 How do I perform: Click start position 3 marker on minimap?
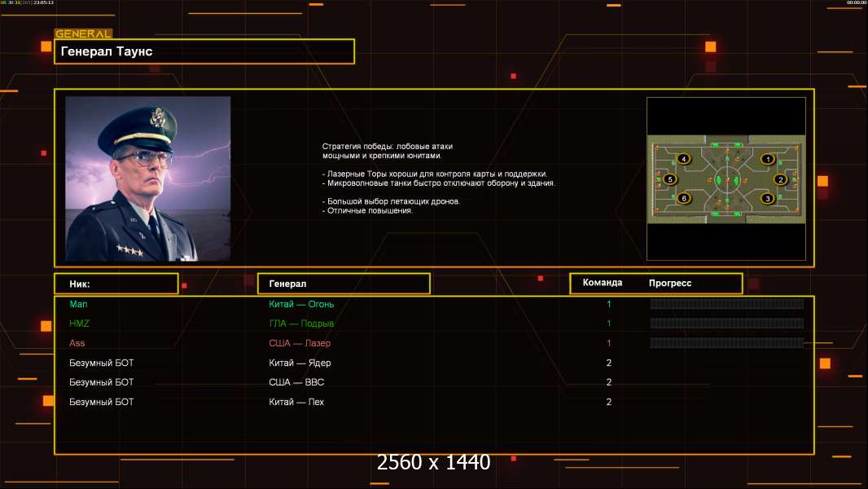[x=767, y=198]
